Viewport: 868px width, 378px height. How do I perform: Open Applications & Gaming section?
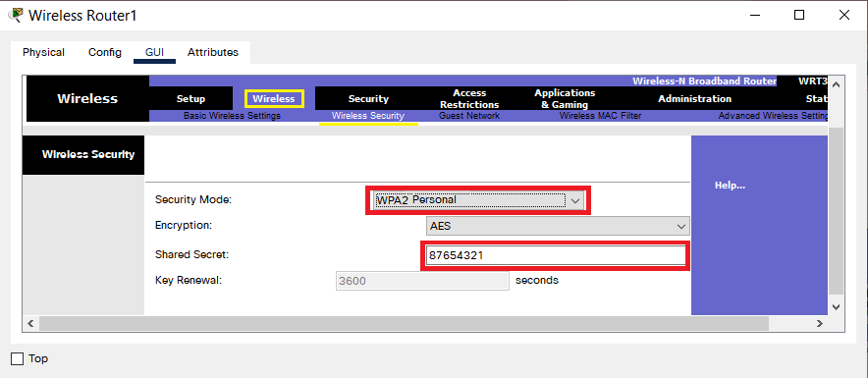(x=565, y=98)
